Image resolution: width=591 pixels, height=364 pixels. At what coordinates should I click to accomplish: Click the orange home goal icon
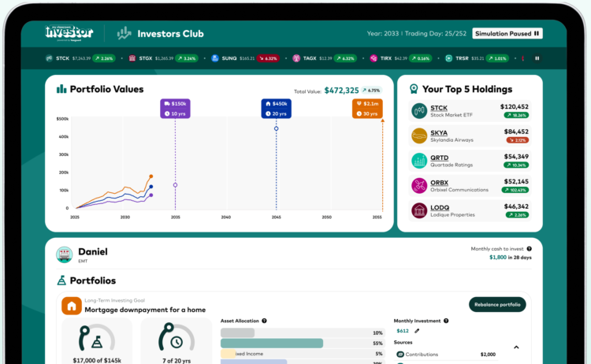click(72, 306)
